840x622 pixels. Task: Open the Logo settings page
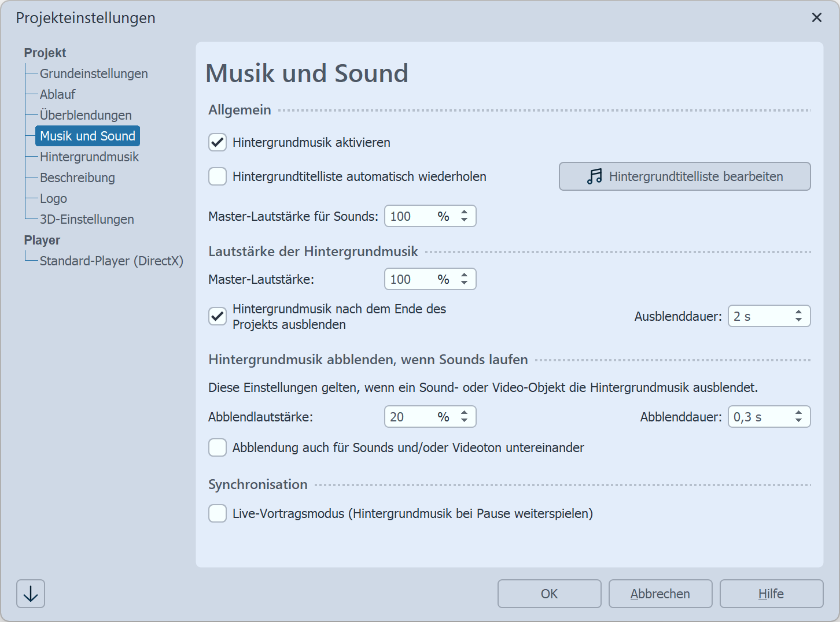[x=54, y=198]
